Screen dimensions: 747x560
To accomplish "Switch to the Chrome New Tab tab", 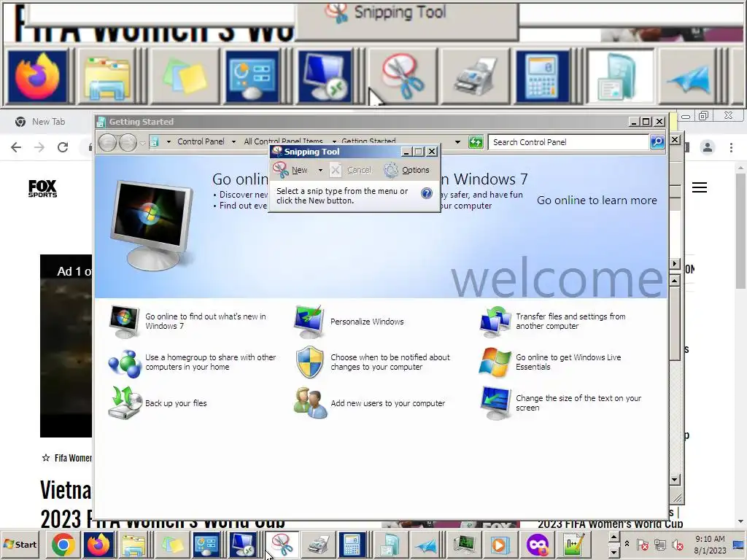I will [x=49, y=122].
